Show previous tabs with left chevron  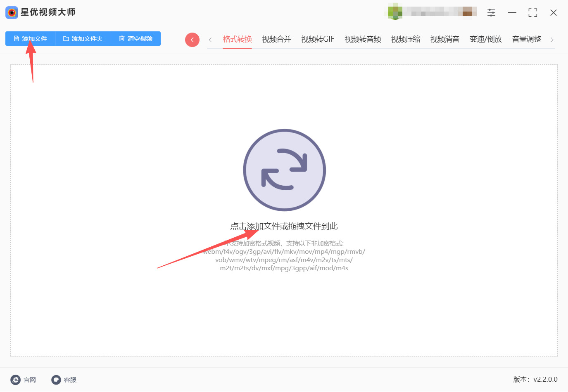tap(210, 40)
